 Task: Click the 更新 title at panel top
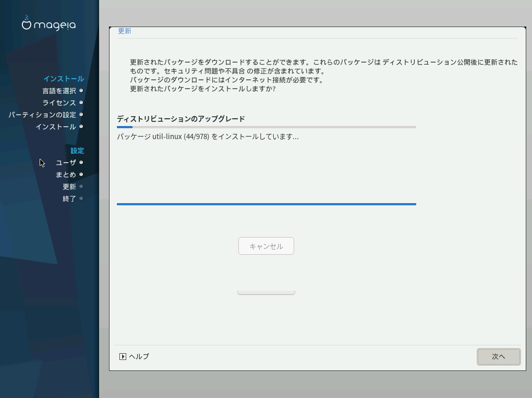click(125, 31)
